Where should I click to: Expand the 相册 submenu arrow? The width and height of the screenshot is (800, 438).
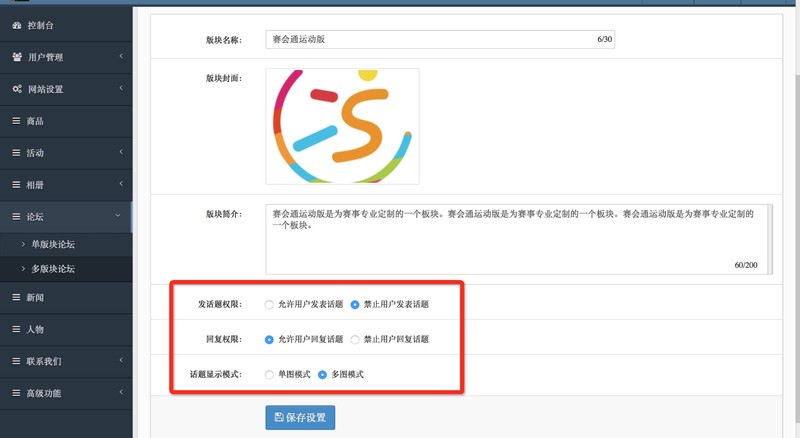[x=121, y=184]
